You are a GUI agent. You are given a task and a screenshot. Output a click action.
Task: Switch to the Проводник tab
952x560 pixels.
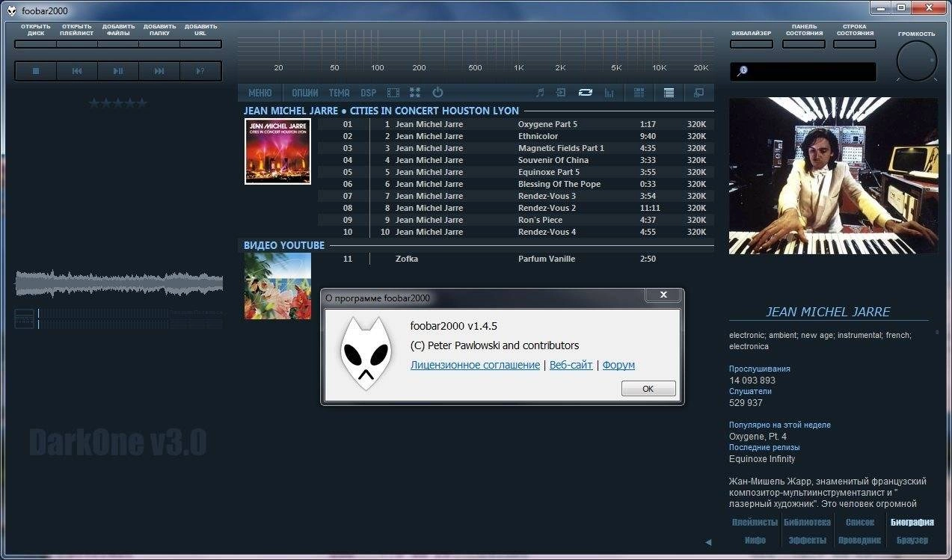click(x=859, y=540)
